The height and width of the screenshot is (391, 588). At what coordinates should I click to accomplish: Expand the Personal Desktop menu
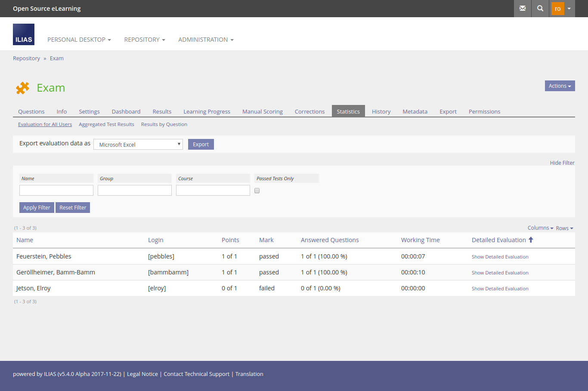coord(79,40)
